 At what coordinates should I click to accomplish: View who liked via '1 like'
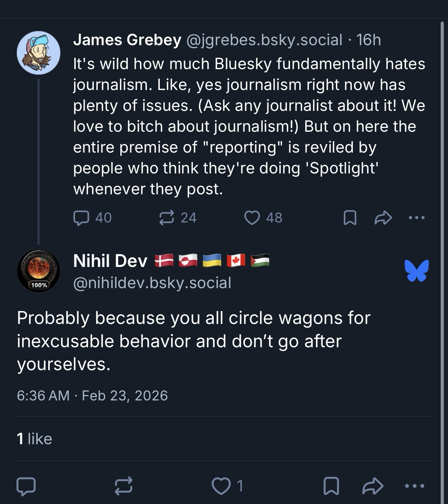click(x=34, y=439)
